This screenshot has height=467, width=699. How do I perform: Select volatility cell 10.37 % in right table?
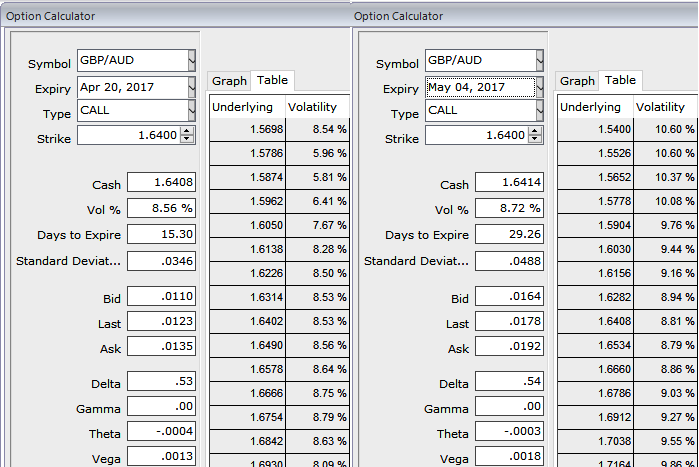665,178
